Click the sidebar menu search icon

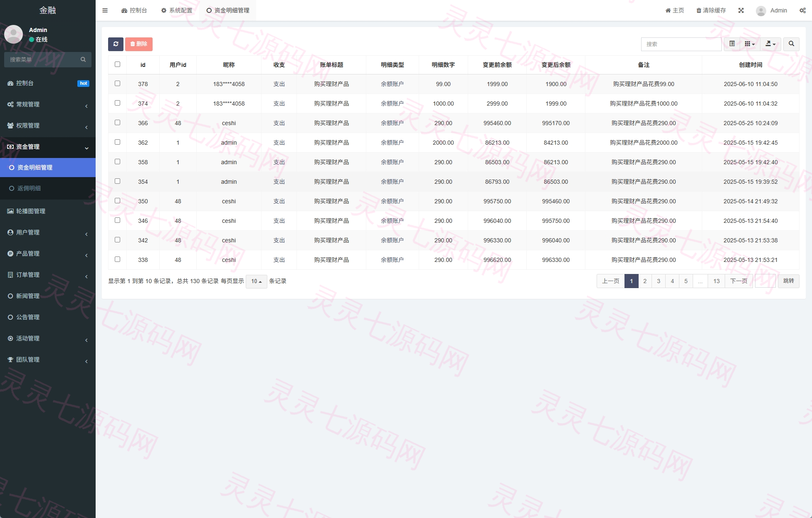(x=83, y=59)
